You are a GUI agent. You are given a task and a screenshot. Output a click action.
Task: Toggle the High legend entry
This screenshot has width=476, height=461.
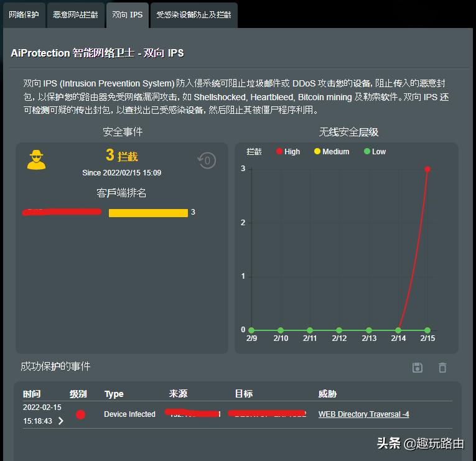pyautogui.click(x=288, y=151)
